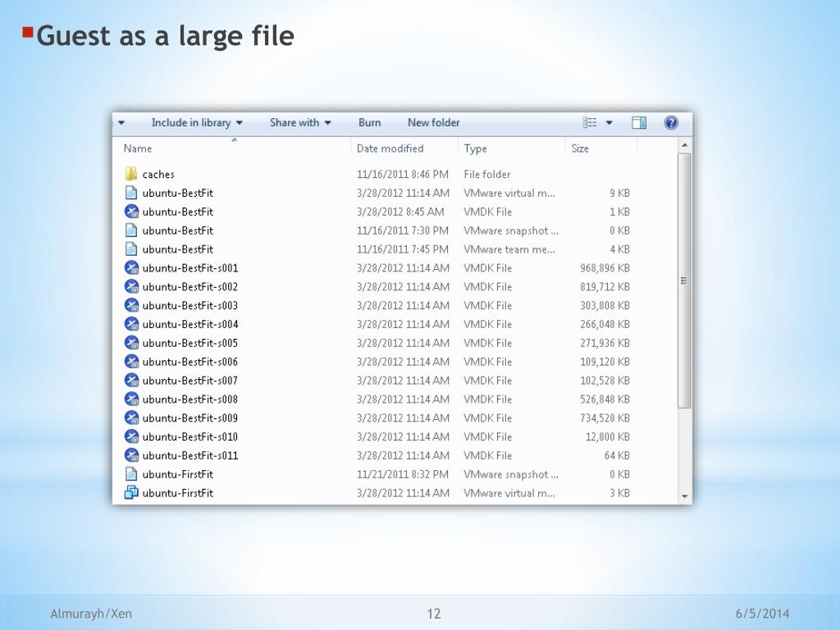Click the scrollbar down arrow
The width and height of the screenshot is (840, 630).
pyautogui.click(x=684, y=496)
